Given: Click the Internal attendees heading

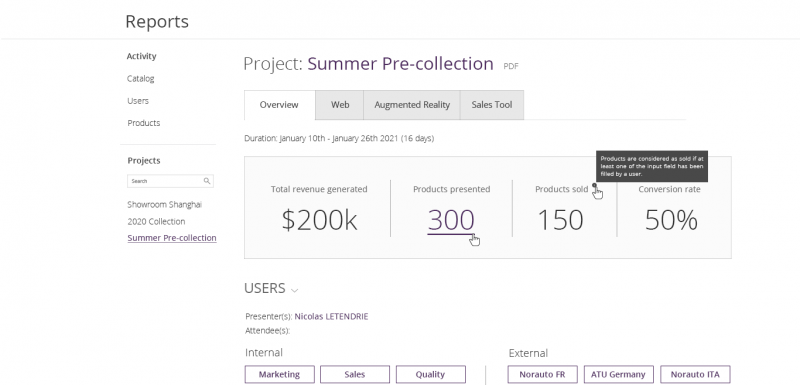Looking at the screenshot, I should pyautogui.click(x=264, y=352).
